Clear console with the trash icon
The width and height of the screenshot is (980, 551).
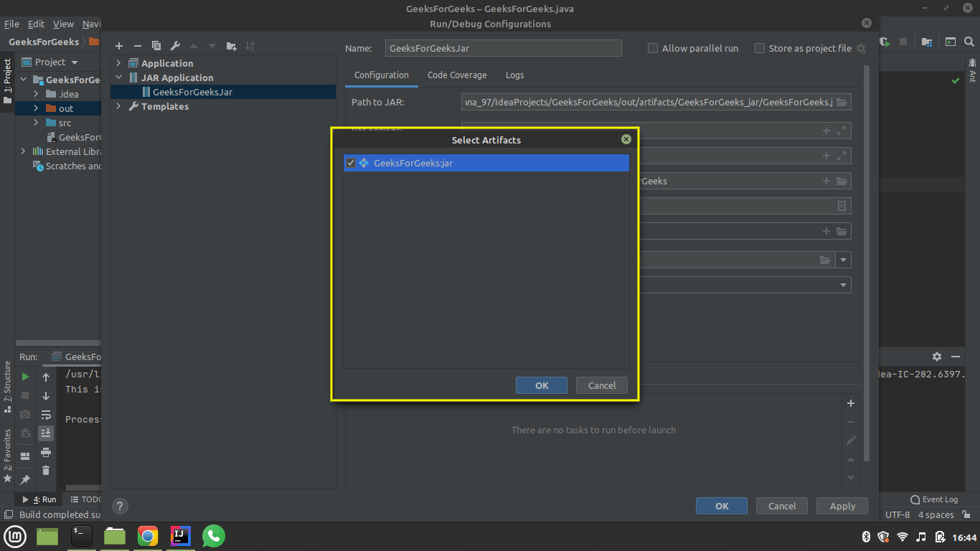46,471
